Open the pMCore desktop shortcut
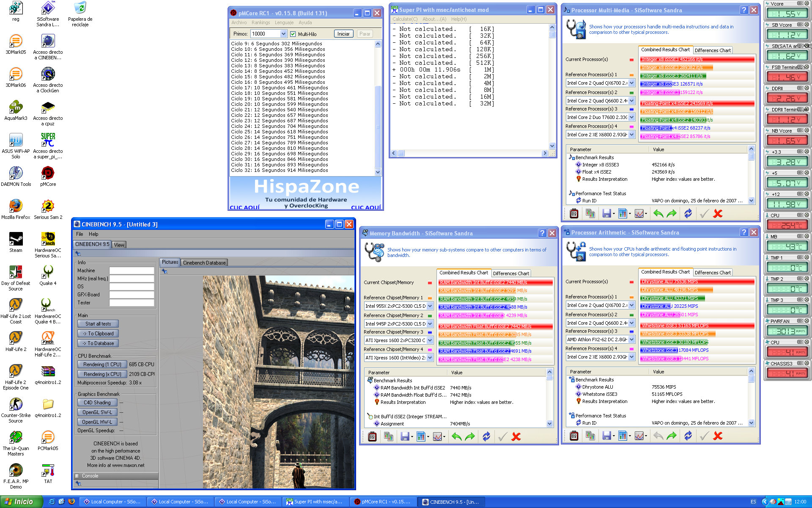This screenshot has height=508, width=812. point(48,174)
